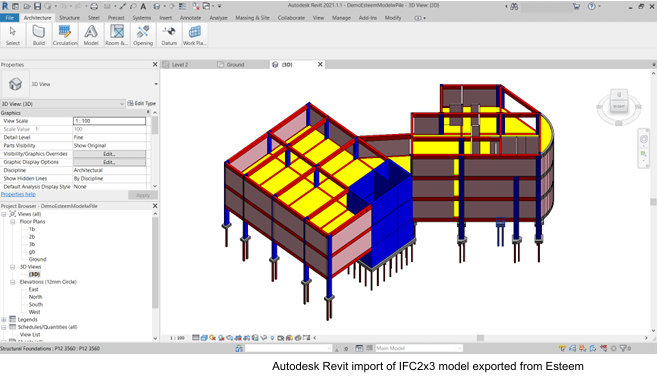Switch to the Structure ribbon tab
The width and height of the screenshot is (657, 380).
pos(69,18)
